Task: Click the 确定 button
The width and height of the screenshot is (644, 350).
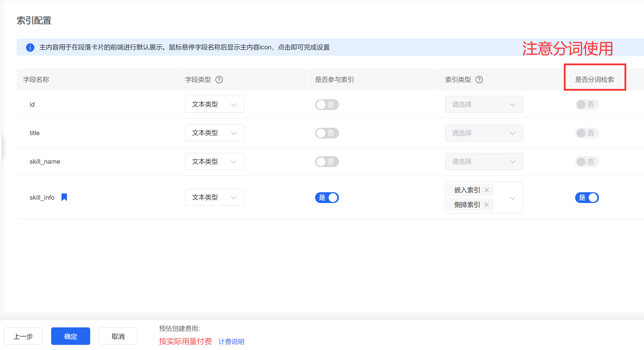Action: [x=70, y=336]
